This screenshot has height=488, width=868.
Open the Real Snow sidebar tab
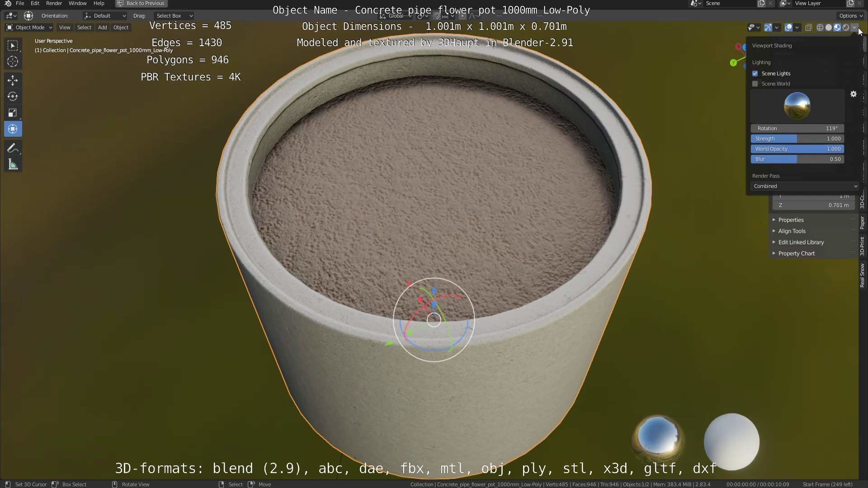tap(862, 276)
